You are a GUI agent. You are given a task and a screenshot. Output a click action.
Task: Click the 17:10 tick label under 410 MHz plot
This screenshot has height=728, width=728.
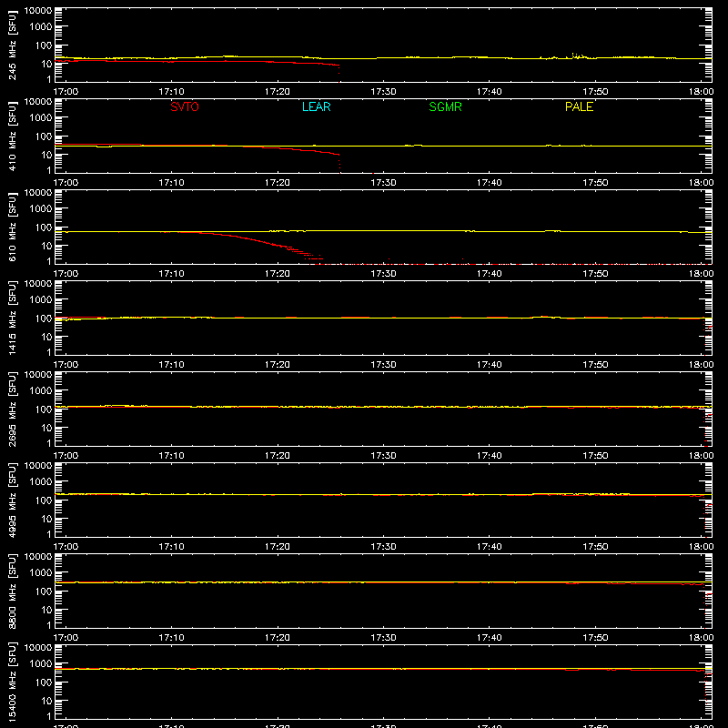tap(171, 183)
